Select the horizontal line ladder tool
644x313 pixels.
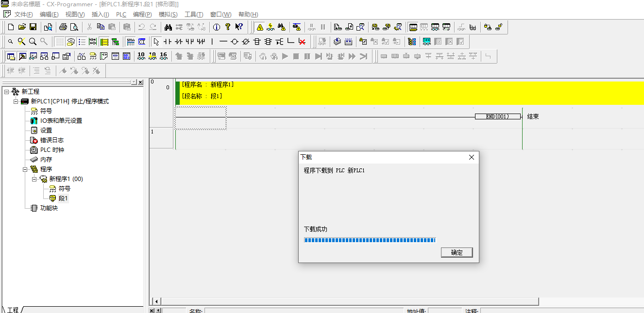point(223,42)
